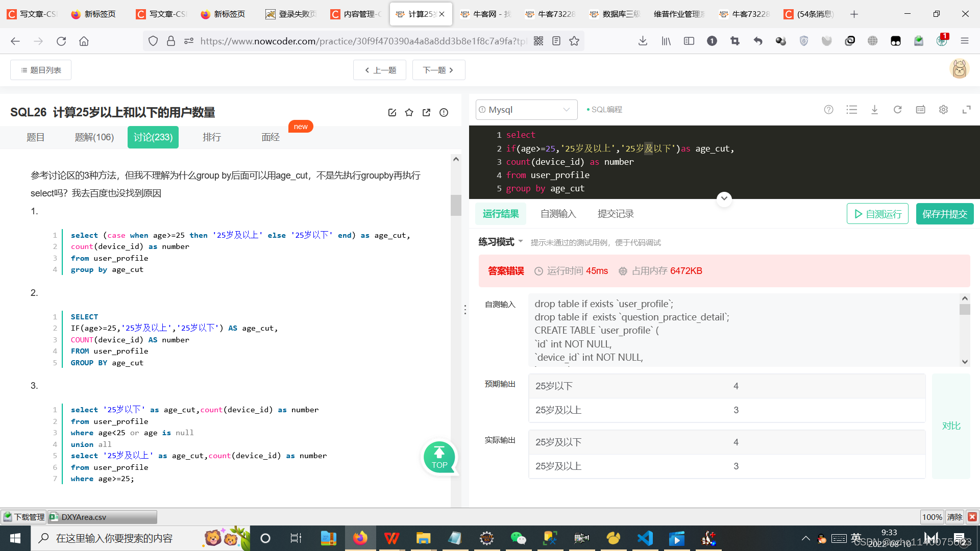980x551 pixels.
Task: Open 下载管理 in the bottom bar
Action: coord(24,517)
